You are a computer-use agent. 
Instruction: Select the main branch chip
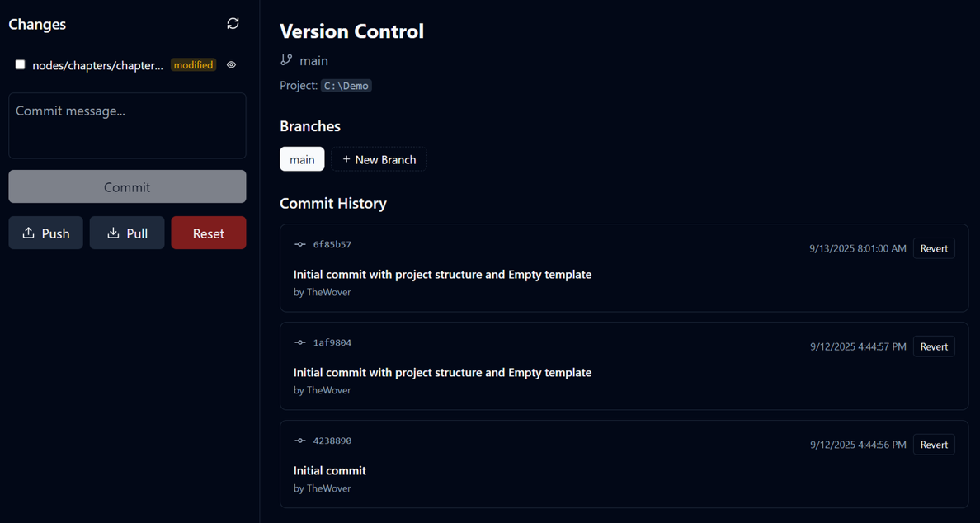click(302, 159)
